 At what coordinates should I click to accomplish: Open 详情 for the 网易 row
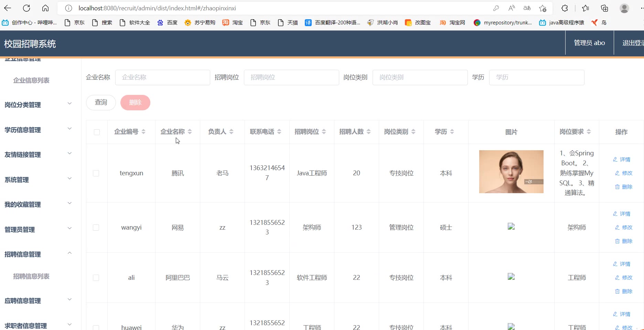tap(622, 214)
